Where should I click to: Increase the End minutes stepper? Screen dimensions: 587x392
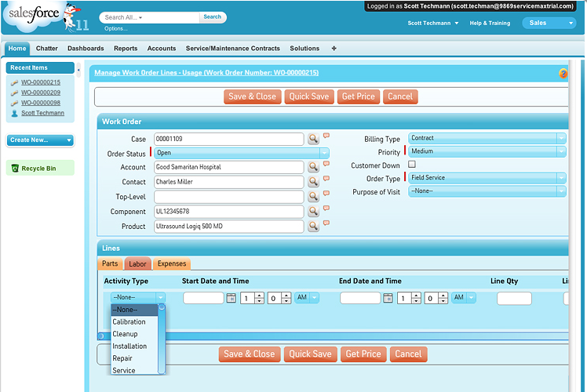[443, 295]
